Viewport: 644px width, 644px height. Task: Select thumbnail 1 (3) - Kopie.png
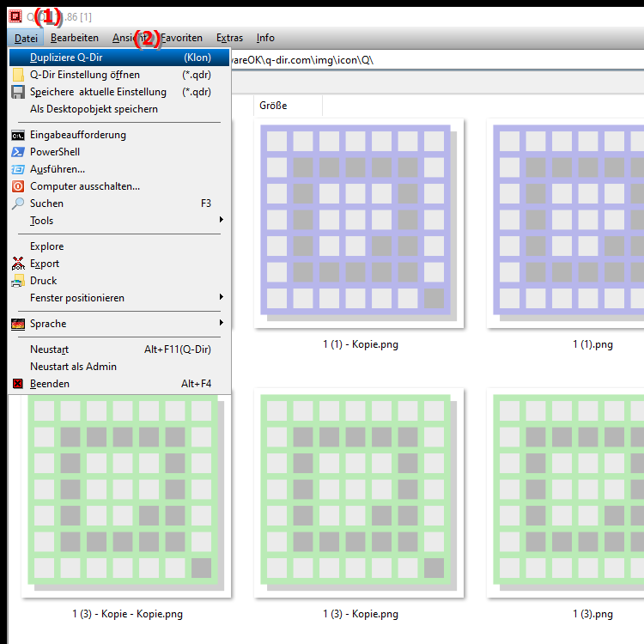359,493
